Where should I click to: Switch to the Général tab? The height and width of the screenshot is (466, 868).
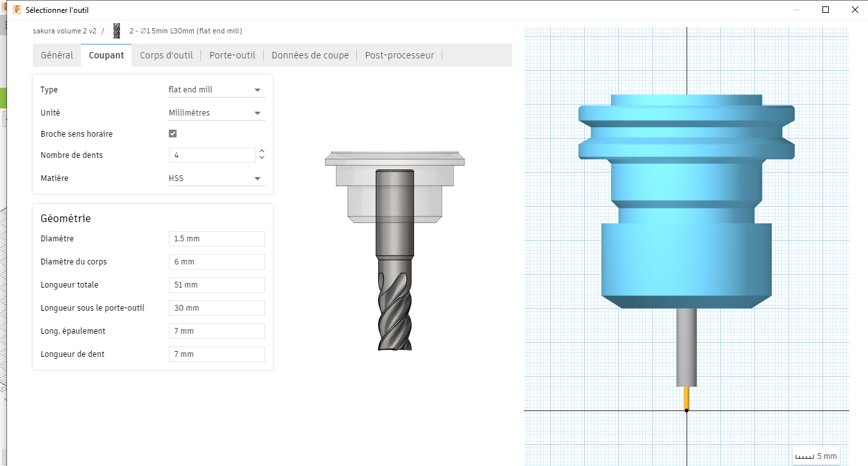pos(56,55)
